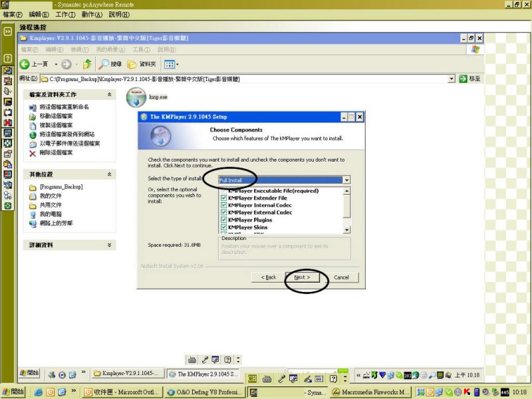Open pcAnywhere 說明(H) menu

(119, 15)
